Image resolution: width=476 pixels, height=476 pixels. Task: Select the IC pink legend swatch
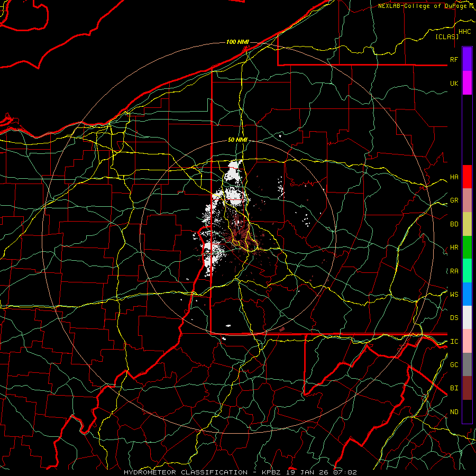coord(467,341)
